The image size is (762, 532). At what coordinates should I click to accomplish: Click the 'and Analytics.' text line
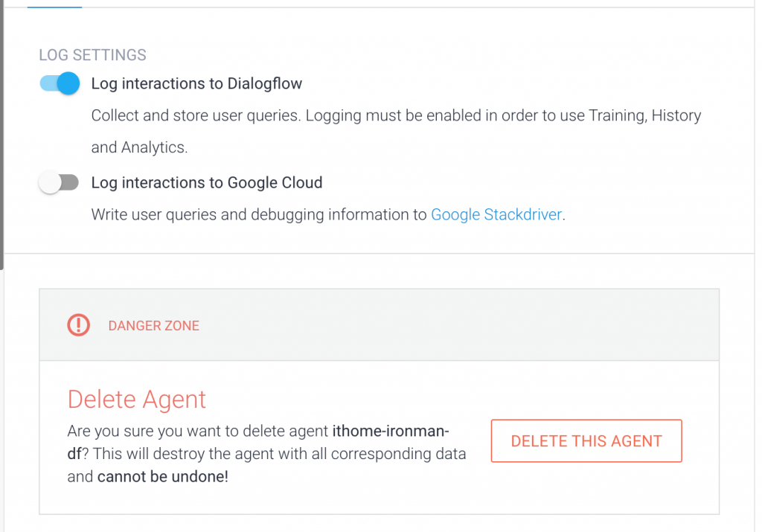coord(139,147)
